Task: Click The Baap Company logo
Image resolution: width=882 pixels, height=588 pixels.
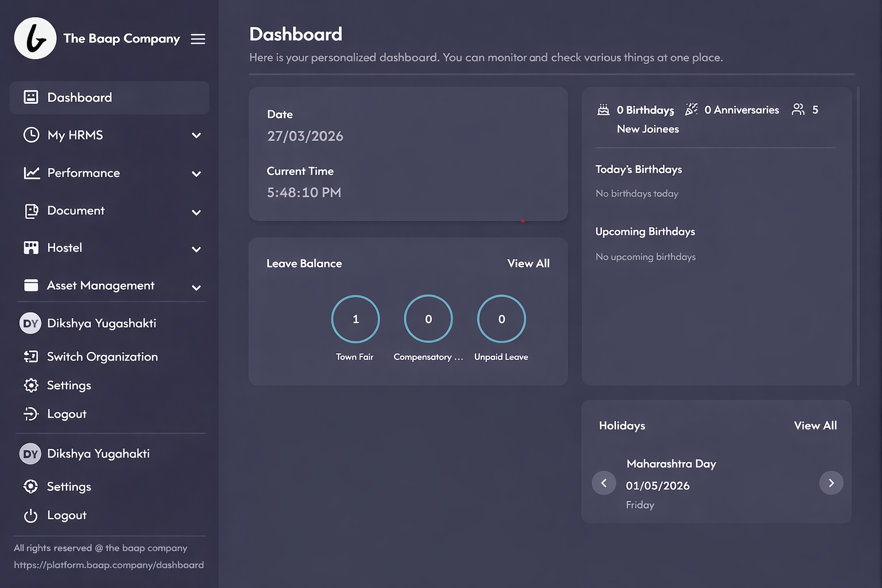Action: point(35,38)
